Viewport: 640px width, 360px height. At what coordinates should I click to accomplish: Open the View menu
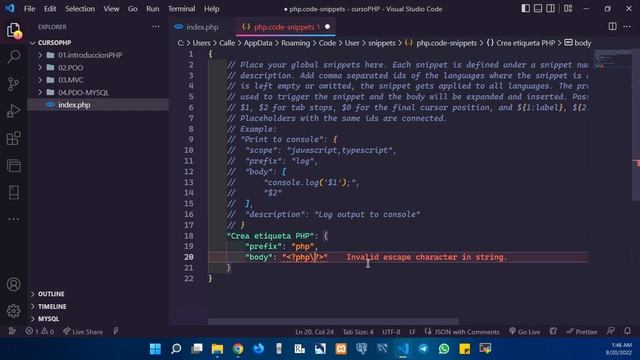point(111,9)
